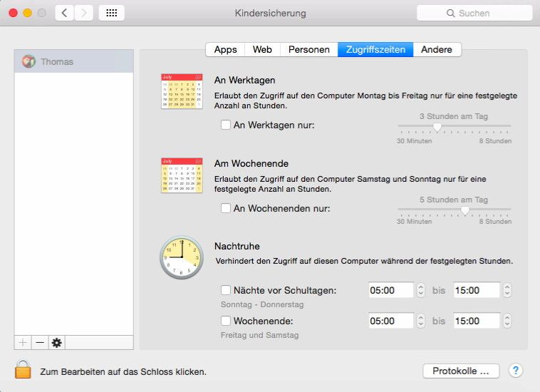Click stepper for Wochenende start time 05:00
Screen dimensions: 540x392
pyautogui.click(x=420, y=321)
